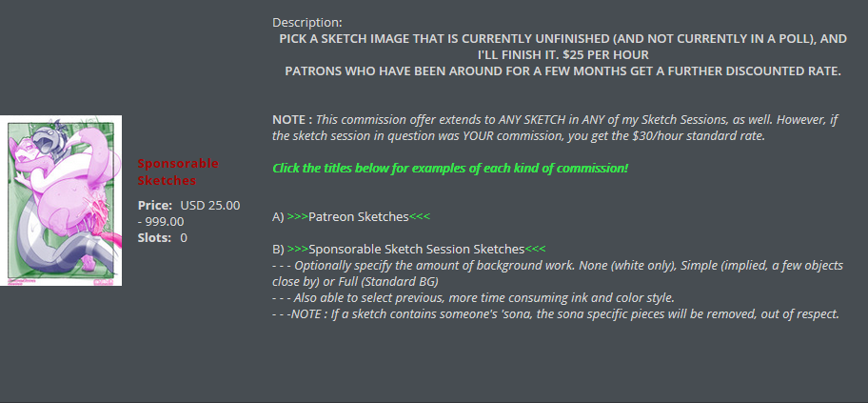Click the 'PICK A SKETCH IMAGE' heading line

(x=562, y=39)
